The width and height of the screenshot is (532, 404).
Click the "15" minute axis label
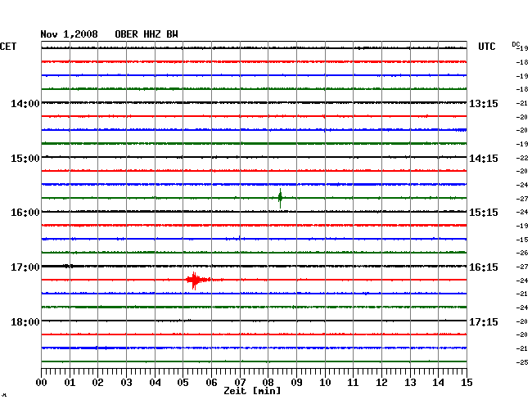(467, 383)
